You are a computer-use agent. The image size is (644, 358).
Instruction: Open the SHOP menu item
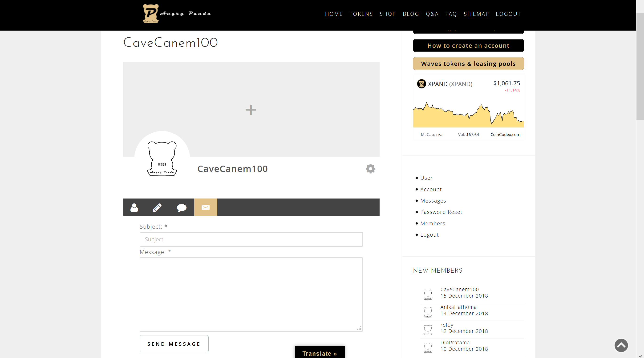click(x=388, y=14)
